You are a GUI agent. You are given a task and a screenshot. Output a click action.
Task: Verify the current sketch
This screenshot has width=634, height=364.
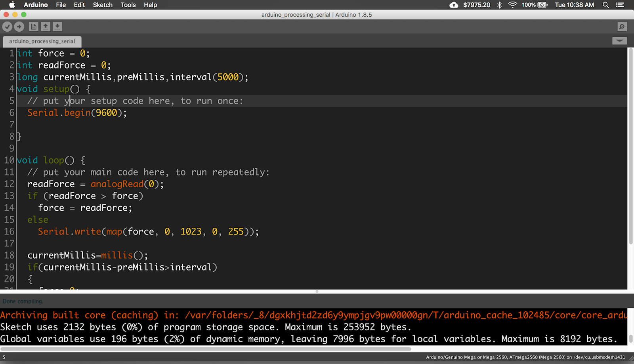point(7,27)
